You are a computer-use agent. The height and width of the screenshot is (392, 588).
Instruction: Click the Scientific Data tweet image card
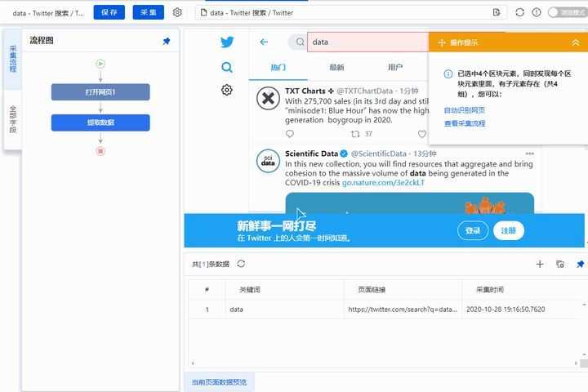point(409,203)
